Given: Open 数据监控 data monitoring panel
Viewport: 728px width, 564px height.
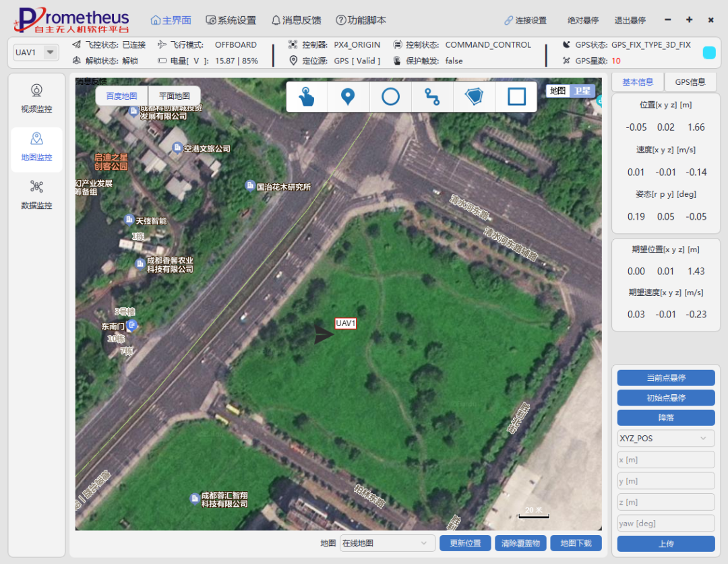Looking at the screenshot, I should click(x=36, y=195).
